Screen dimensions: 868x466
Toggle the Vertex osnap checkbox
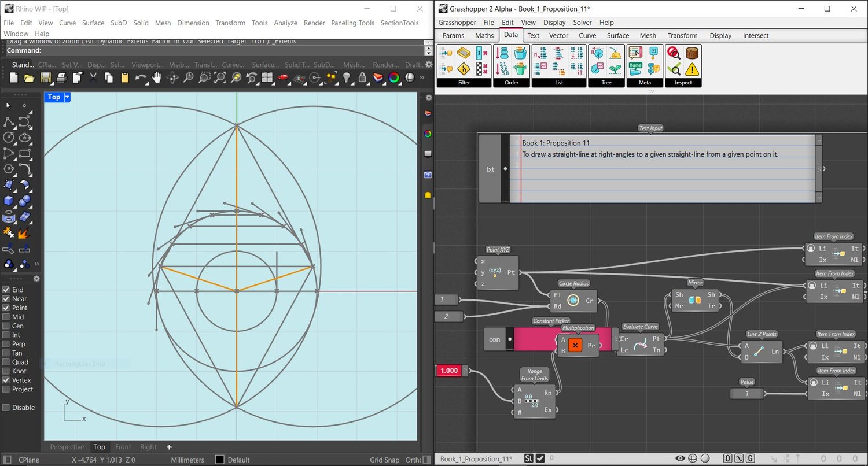pos(6,380)
